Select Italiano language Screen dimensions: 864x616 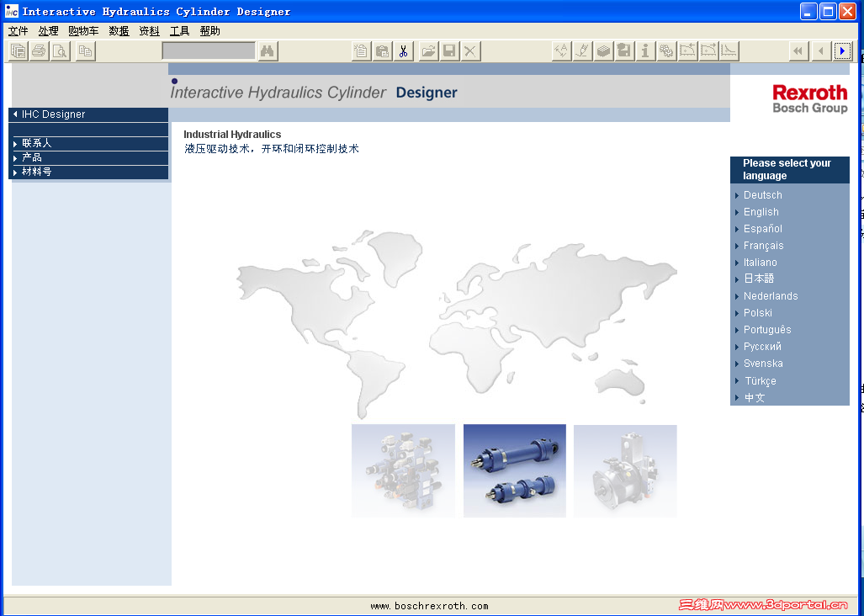(760, 263)
